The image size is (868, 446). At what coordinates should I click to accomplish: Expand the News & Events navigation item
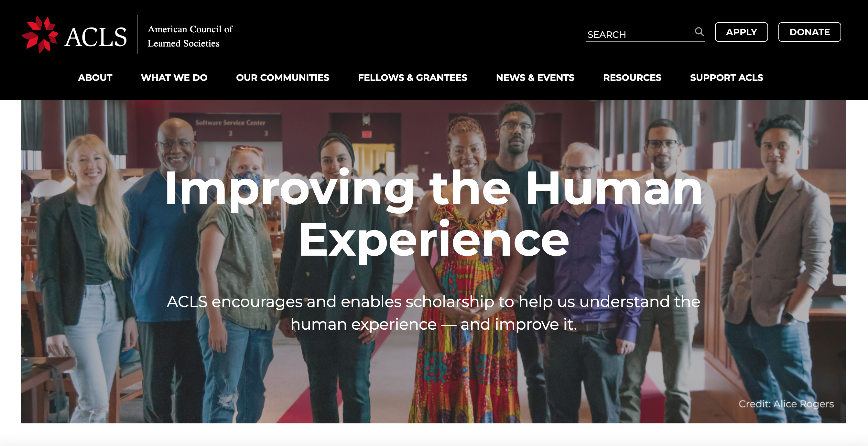click(535, 78)
